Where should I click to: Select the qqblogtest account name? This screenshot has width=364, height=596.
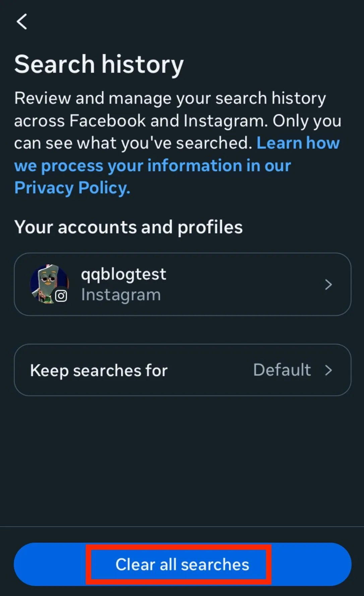[x=123, y=274]
